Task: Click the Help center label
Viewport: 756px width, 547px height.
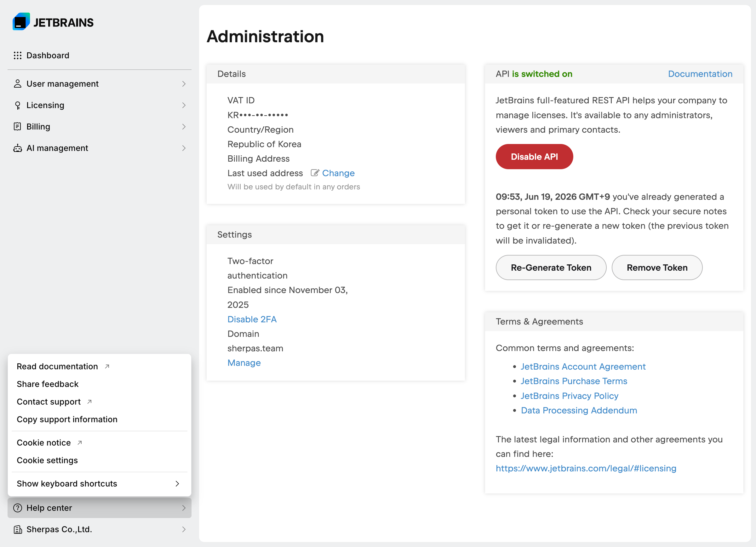Action: [x=49, y=508]
